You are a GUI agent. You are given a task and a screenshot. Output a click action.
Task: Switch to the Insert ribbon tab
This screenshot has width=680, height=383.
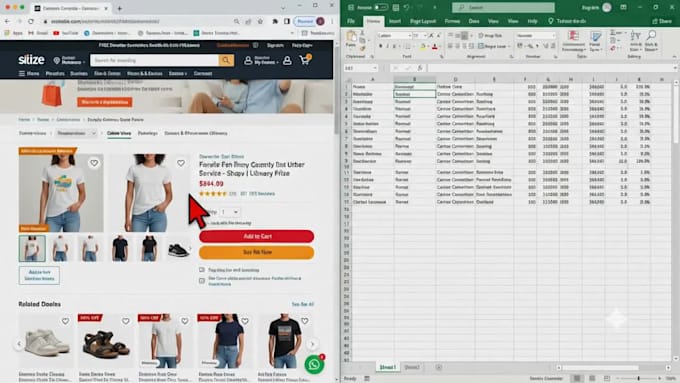click(395, 21)
